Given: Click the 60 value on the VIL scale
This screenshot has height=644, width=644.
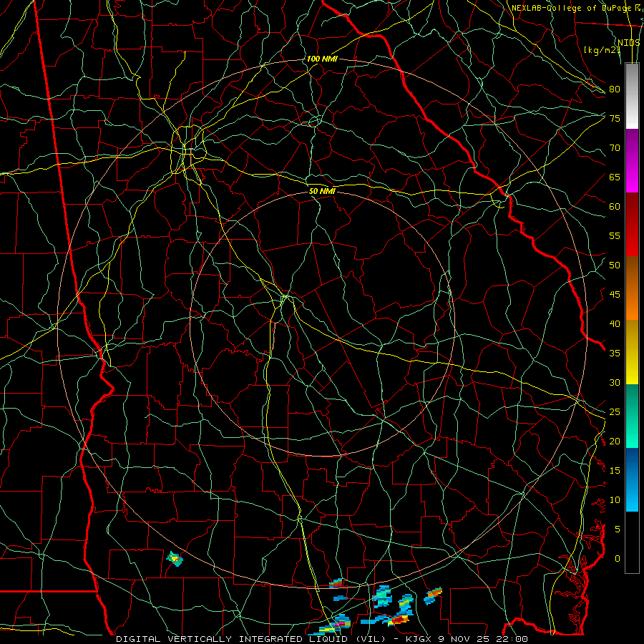Looking at the screenshot, I should coord(615,207).
